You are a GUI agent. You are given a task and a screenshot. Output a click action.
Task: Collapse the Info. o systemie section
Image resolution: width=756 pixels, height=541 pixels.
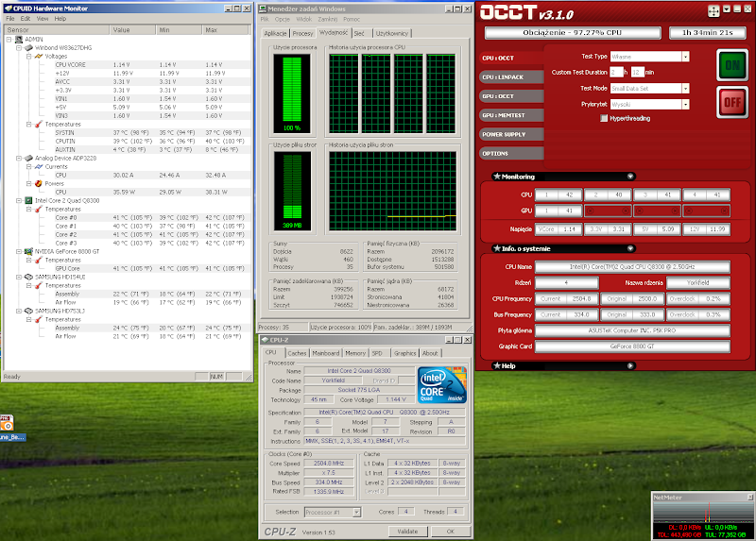pos(630,248)
